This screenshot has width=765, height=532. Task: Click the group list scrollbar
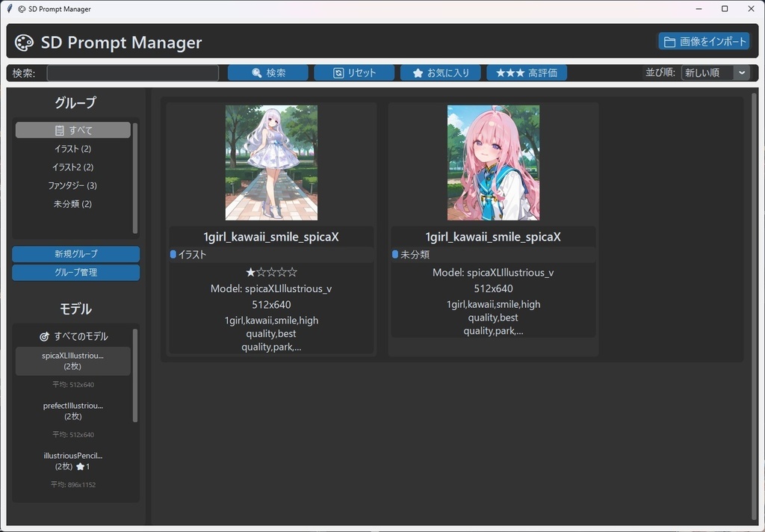pos(135,178)
